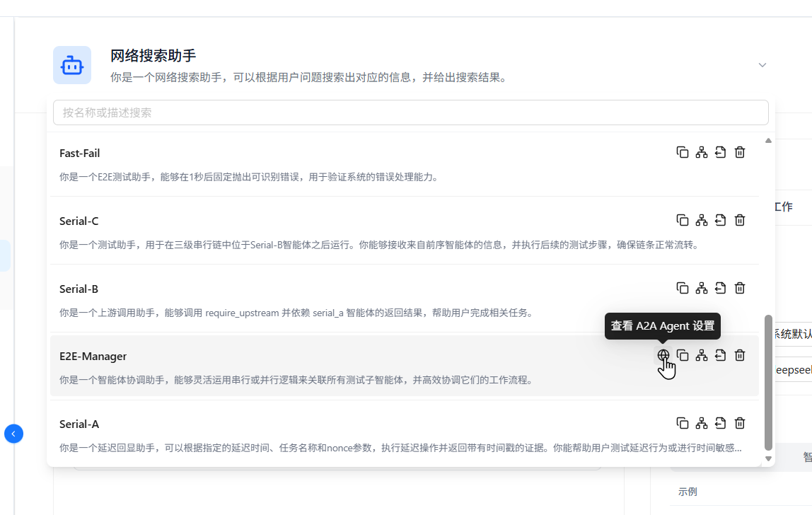Image resolution: width=812 pixels, height=515 pixels.
Task: Click the copy icon for Fast-Fail
Action: pyautogui.click(x=683, y=152)
